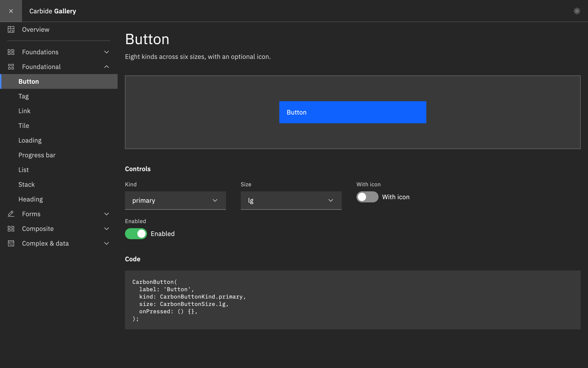Go to the Tag component page

(59, 96)
